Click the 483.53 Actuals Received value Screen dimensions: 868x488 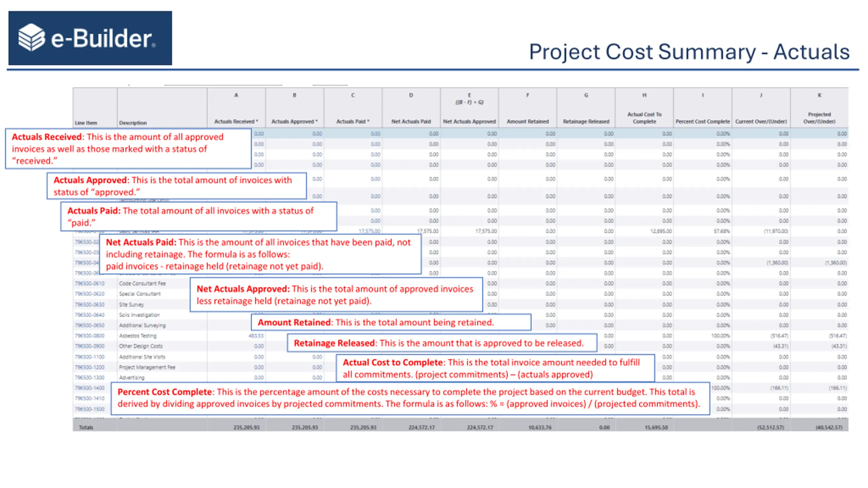tap(256, 335)
